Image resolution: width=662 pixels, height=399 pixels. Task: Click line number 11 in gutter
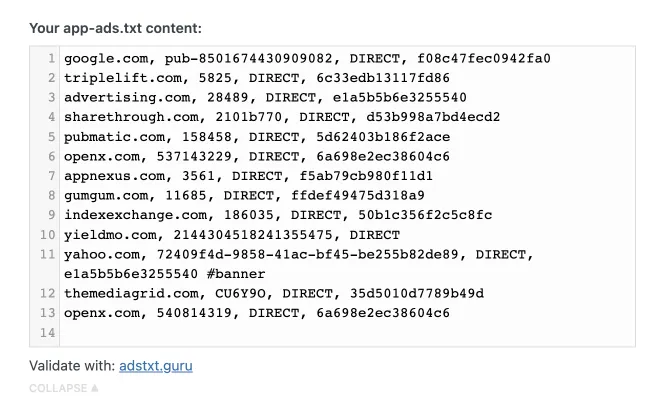[x=48, y=254]
